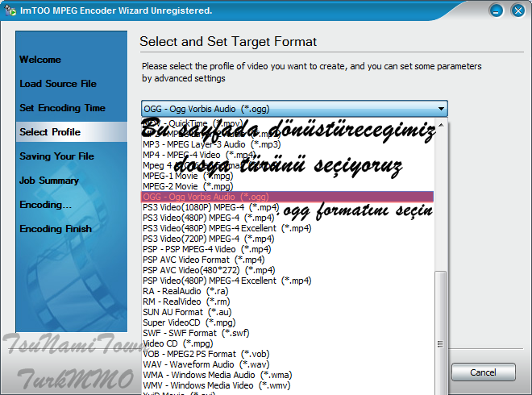Select RM - RealVideo (*.rm)
The image size is (532, 395).
click(x=288, y=302)
